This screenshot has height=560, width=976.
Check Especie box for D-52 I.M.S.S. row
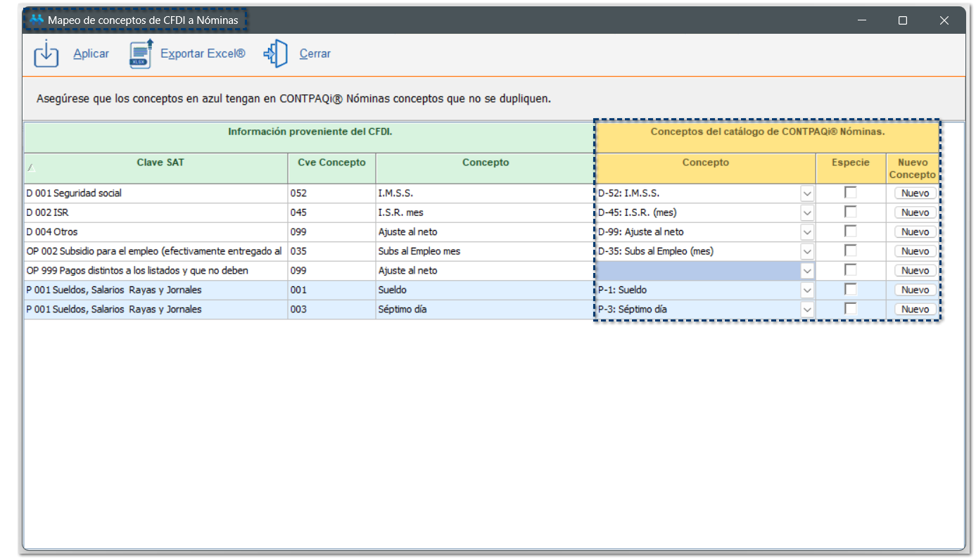(851, 193)
